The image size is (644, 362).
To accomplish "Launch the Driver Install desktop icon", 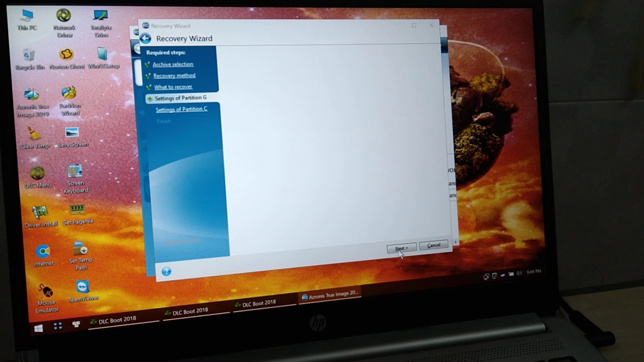I will (x=41, y=217).
